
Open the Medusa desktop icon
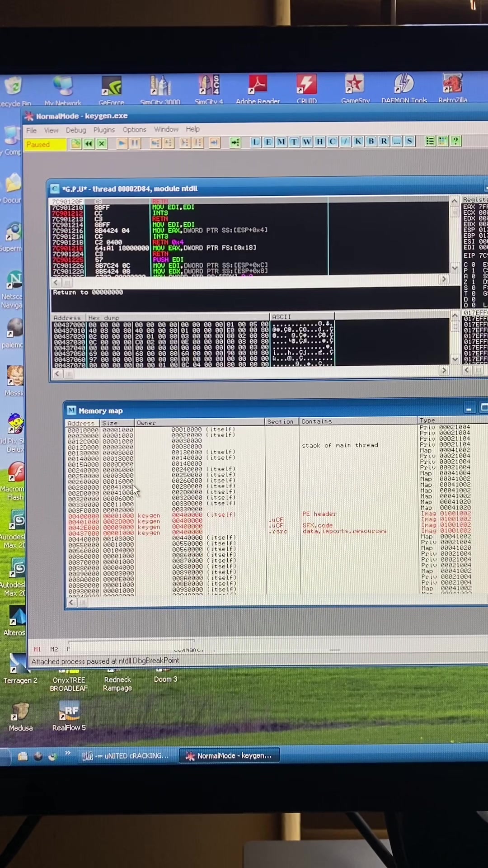tap(20, 717)
